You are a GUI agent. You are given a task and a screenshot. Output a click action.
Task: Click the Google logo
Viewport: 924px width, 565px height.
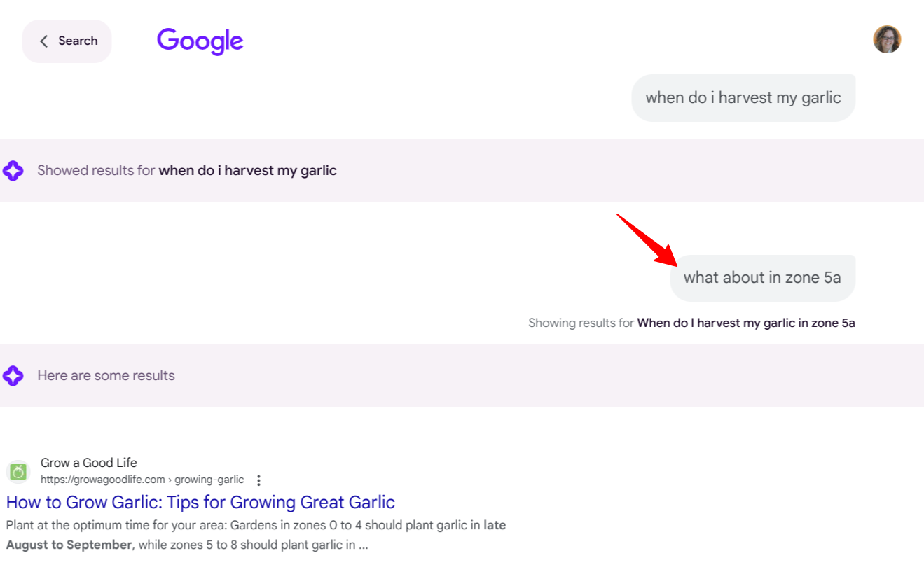200,41
